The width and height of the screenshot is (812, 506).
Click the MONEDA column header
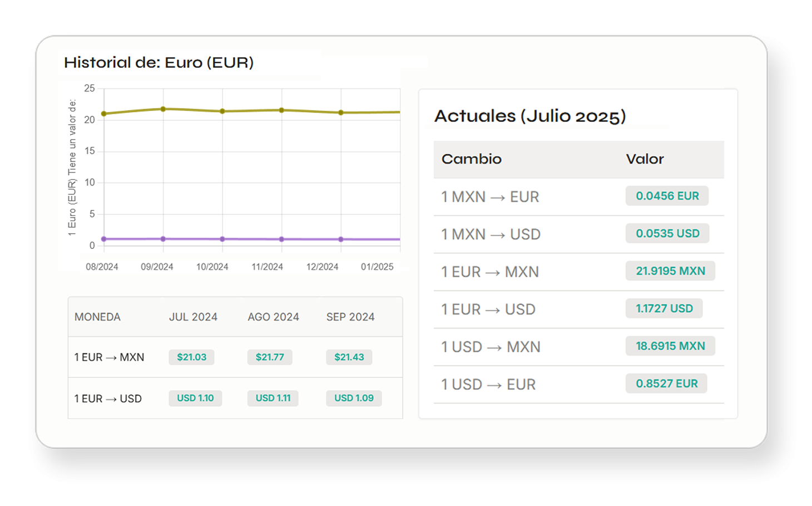(x=97, y=317)
